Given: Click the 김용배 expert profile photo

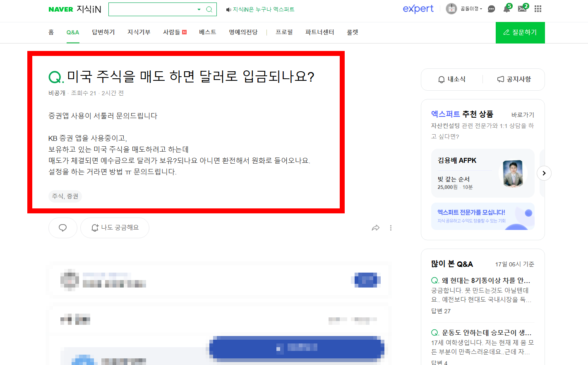Looking at the screenshot, I should tap(513, 173).
